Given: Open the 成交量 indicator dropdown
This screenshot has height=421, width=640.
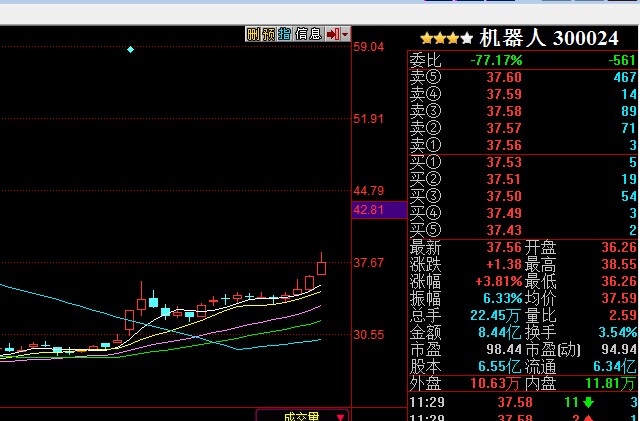Looking at the screenshot, I should pyautogui.click(x=302, y=416).
